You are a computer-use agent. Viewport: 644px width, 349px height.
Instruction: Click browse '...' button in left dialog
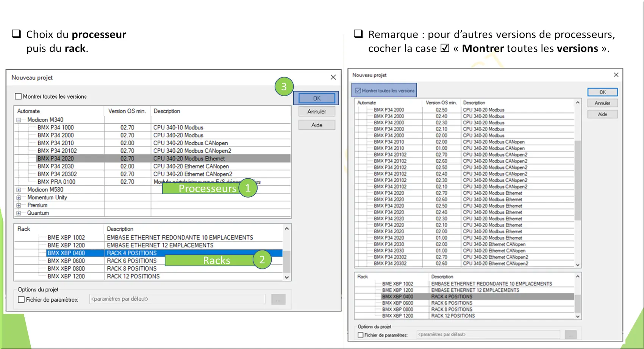tap(278, 300)
